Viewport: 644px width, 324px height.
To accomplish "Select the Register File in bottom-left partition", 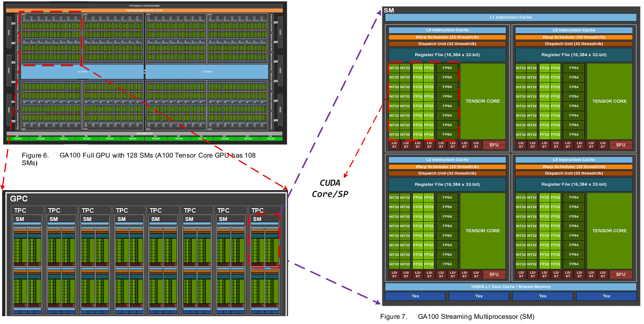I will [447, 184].
